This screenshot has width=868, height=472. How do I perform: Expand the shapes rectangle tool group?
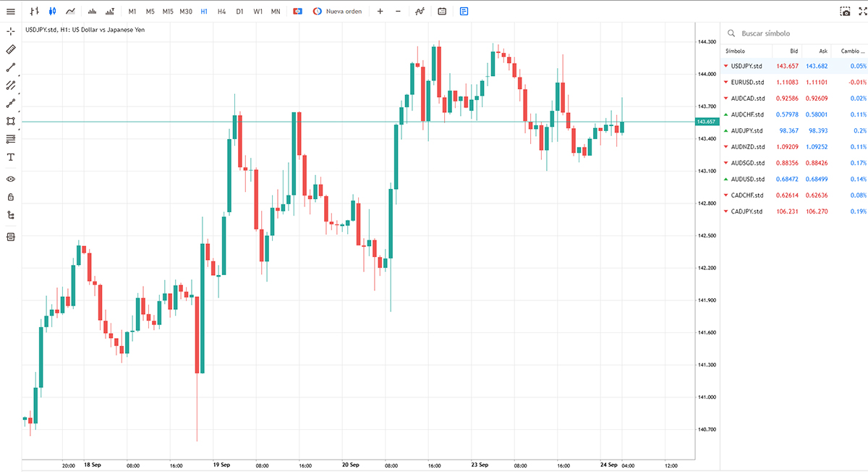coord(11,121)
